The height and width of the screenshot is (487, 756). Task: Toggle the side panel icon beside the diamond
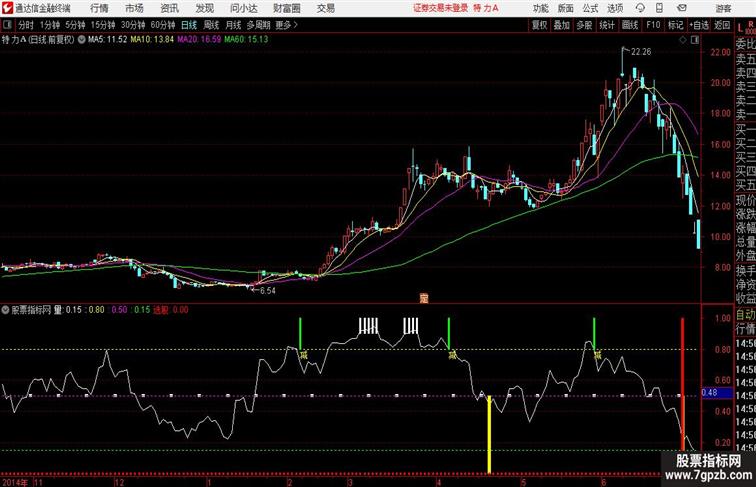pyautogui.click(x=695, y=40)
